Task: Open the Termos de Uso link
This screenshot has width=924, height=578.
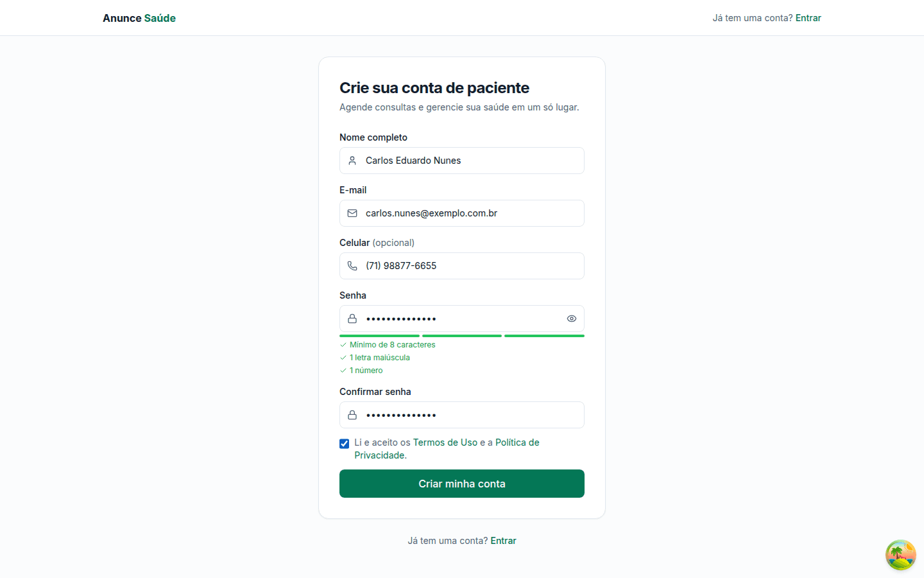Action: (x=445, y=442)
